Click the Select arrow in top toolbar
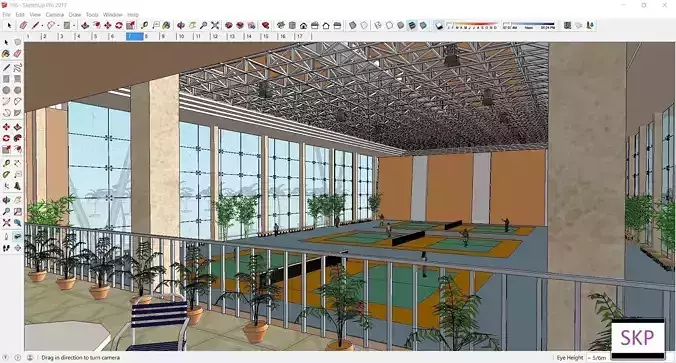Screen dimensions: 676x363 pos(9,25)
